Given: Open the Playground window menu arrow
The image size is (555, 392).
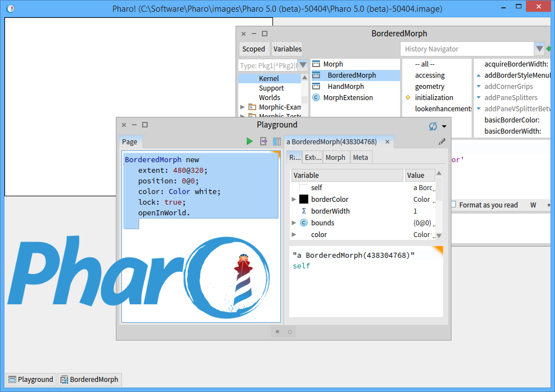Looking at the screenshot, I should [x=444, y=126].
